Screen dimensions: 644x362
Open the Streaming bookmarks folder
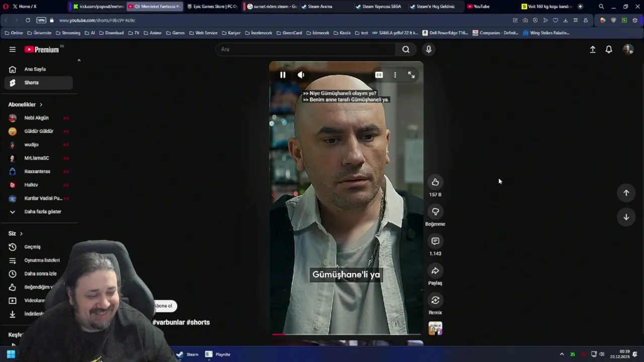pos(68,33)
